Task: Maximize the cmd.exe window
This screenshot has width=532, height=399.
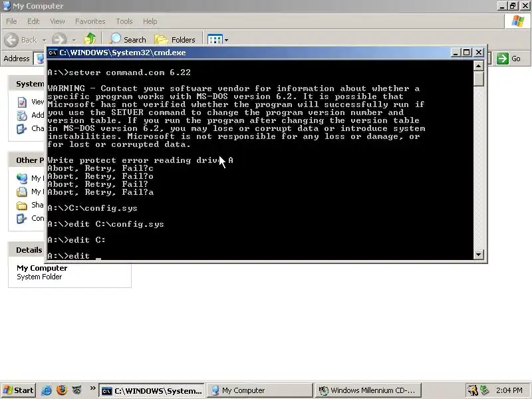Action: coord(467,53)
